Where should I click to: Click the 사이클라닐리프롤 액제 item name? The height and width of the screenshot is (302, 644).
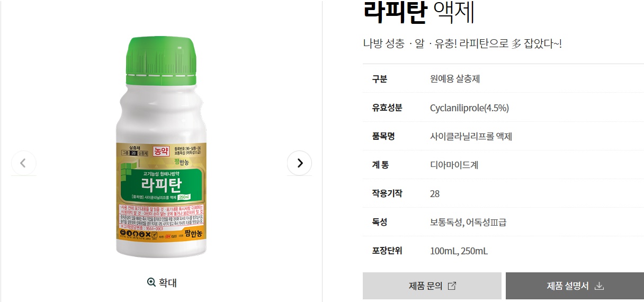pos(471,137)
